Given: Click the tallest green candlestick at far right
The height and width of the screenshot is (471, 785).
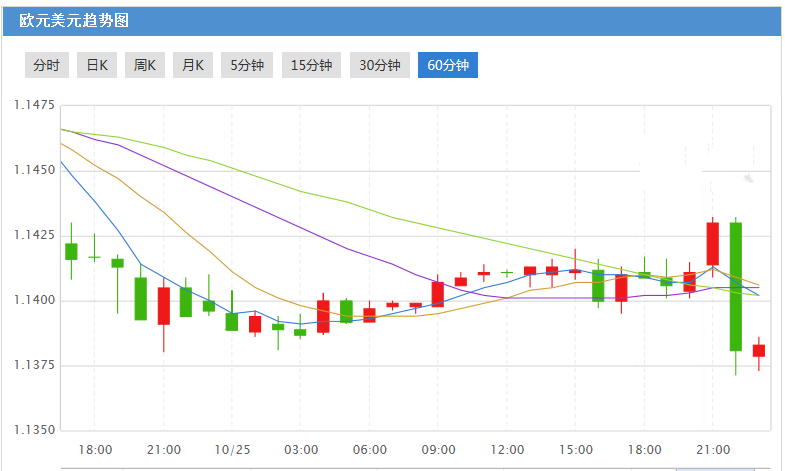Looking at the screenshot, I should click(x=736, y=286).
